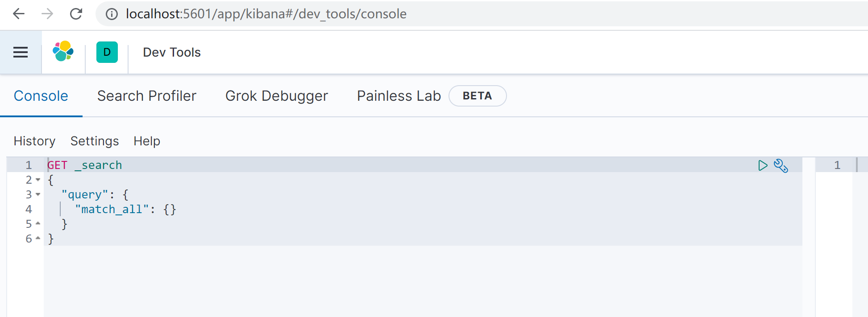Fold the closing brace at line 6
The image size is (868, 317).
click(x=38, y=238)
